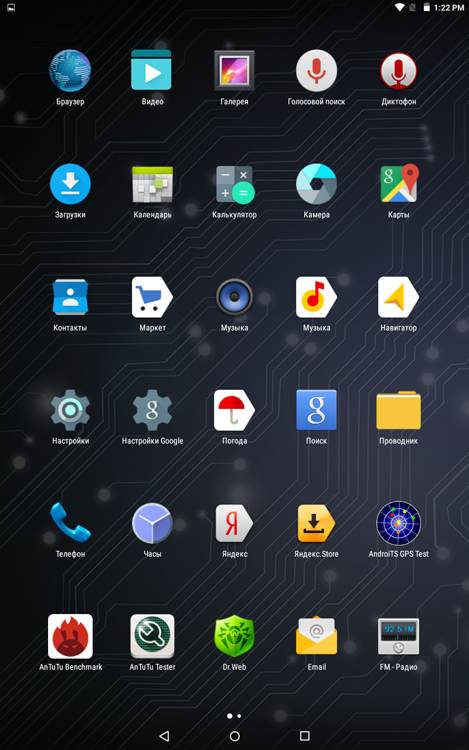Image resolution: width=469 pixels, height=750 pixels.
Task: Open the Загрузки downloads app
Action: pos(70,184)
